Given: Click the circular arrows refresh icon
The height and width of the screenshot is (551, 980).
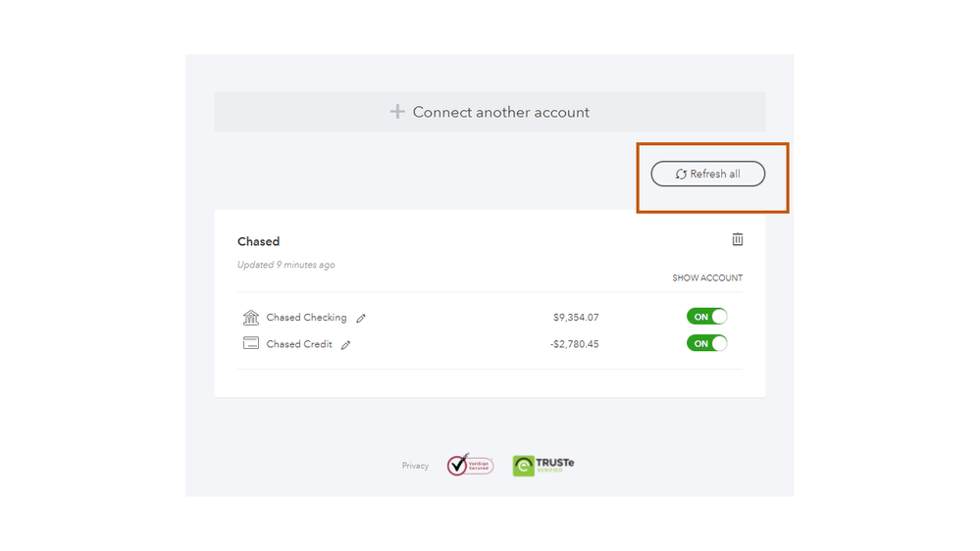Looking at the screenshot, I should click(x=681, y=175).
